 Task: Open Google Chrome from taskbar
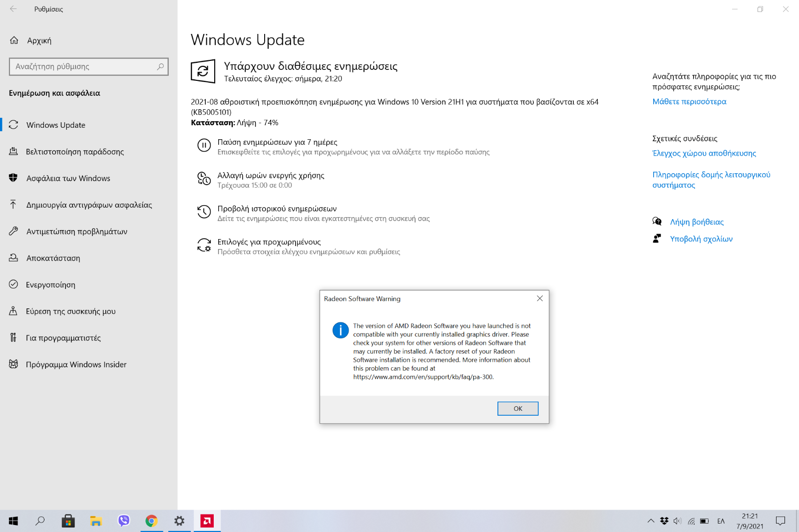[x=151, y=521]
